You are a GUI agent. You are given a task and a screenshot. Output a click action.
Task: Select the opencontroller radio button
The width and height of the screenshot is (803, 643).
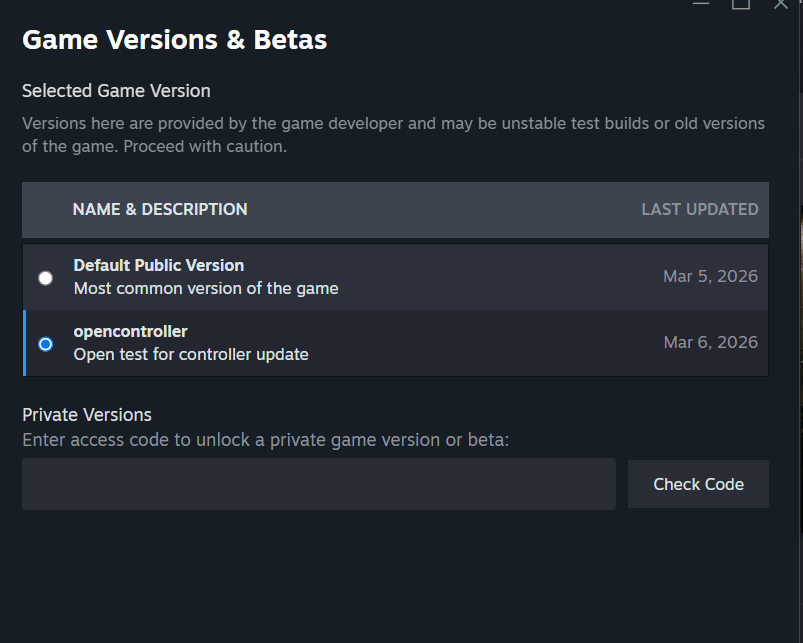pos(45,344)
